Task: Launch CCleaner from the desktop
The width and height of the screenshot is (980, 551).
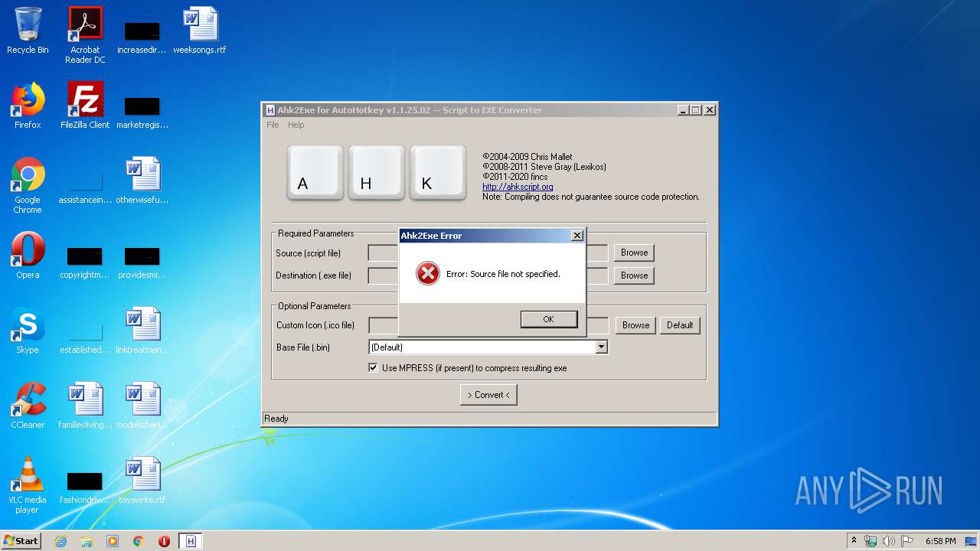Action: point(28,406)
